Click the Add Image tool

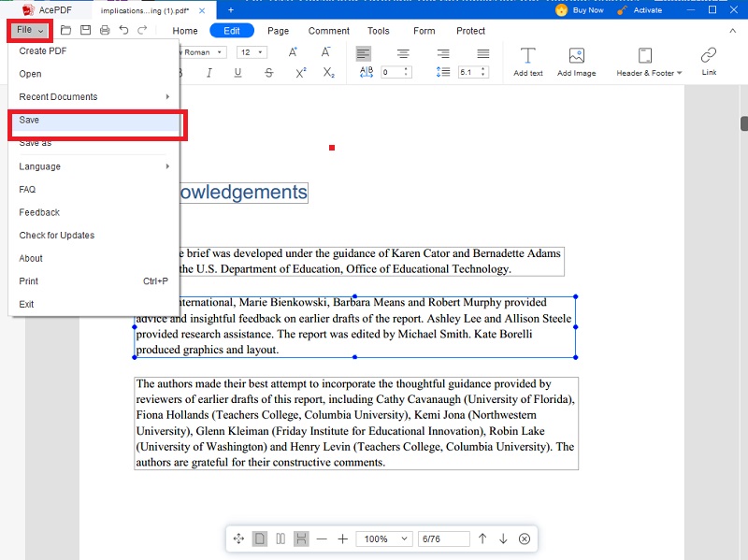tap(576, 62)
